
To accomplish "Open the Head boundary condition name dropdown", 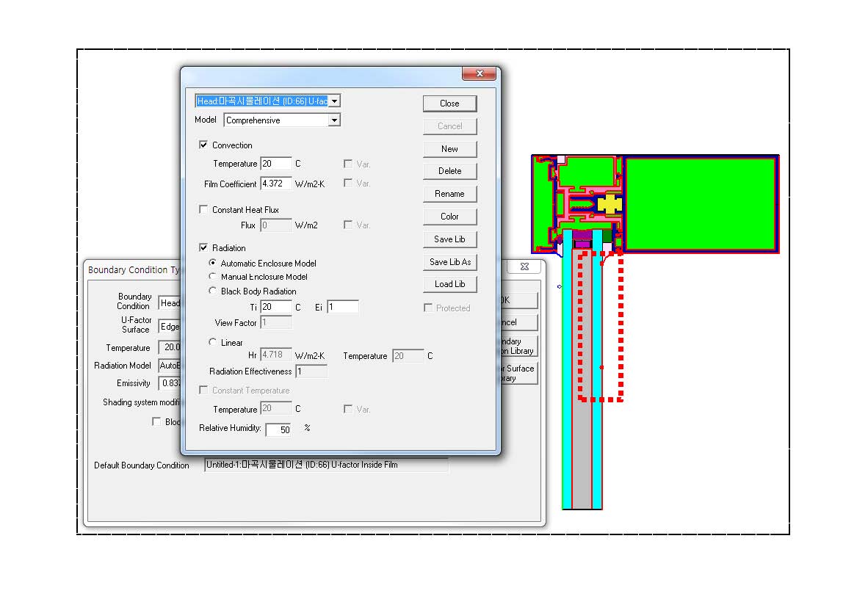I will pos(334,101).
